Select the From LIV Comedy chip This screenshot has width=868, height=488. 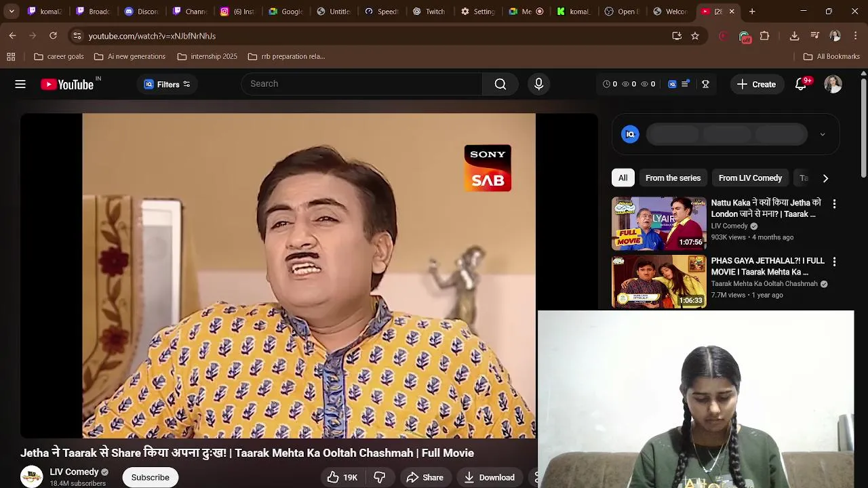coord(750,178)
